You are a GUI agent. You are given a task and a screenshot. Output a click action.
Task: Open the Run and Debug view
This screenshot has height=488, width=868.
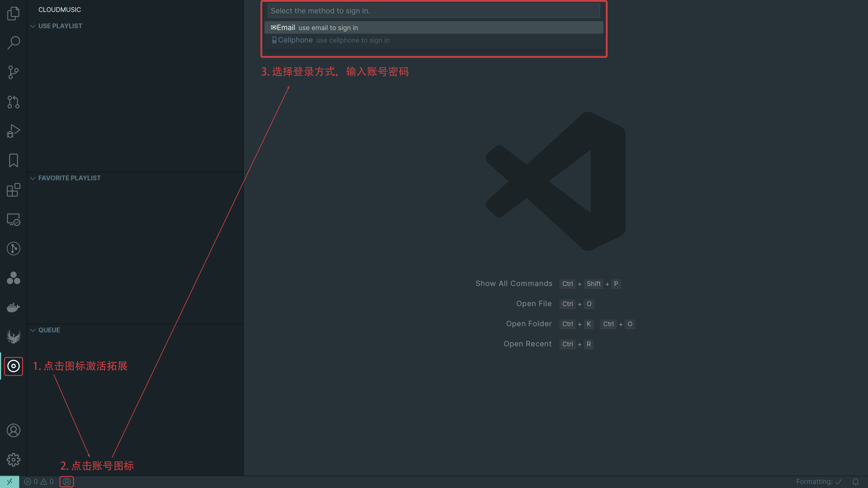(x=14, y=131)
